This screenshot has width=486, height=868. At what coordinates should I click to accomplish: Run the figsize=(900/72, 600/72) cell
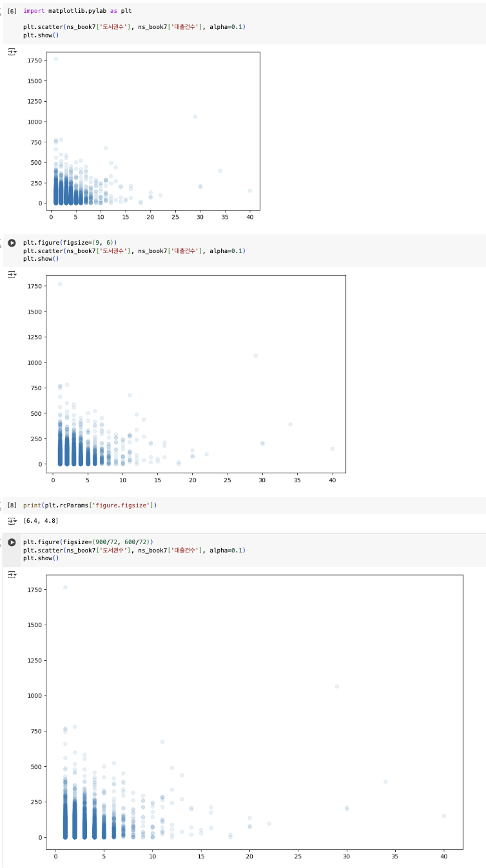pos(12,542)
